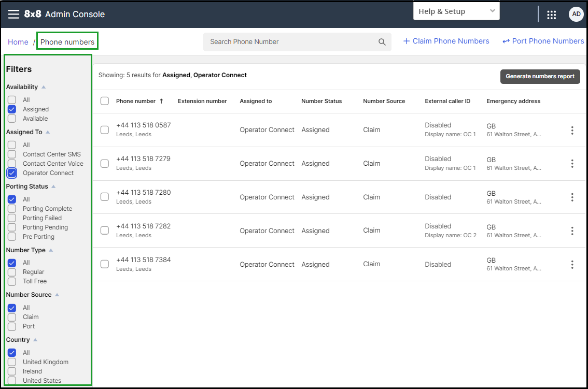Go to Home breadcrumb
Screen dimensions: 588x389
(18, 42)
